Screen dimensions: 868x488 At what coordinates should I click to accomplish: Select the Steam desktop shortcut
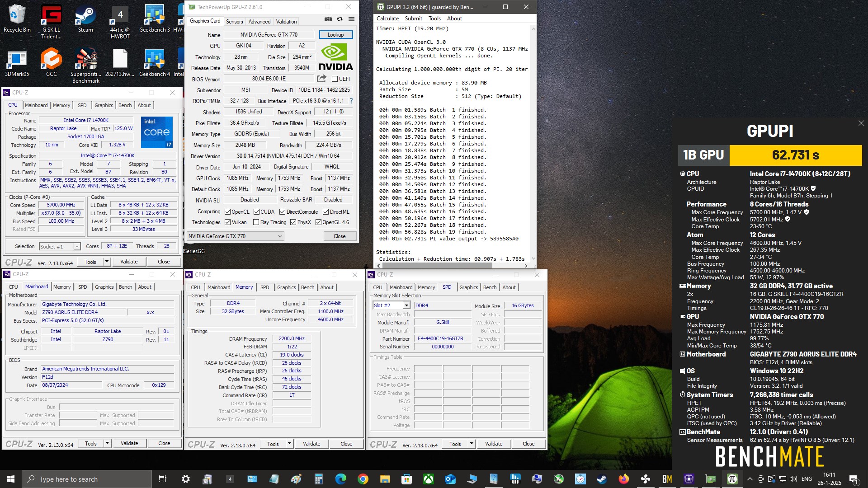point(85,19)
